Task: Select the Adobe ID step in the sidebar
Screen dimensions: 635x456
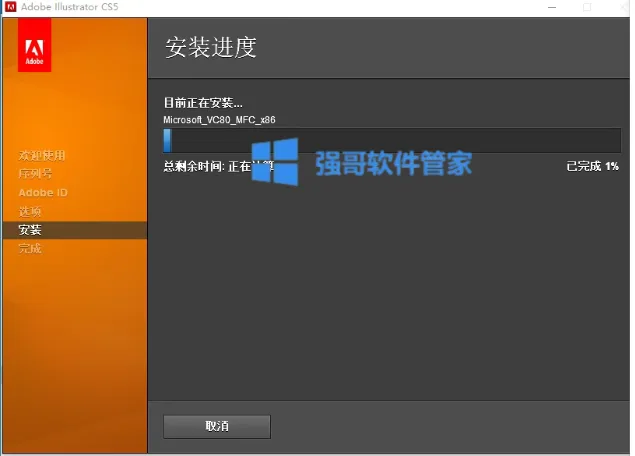Action: point(43,193)
